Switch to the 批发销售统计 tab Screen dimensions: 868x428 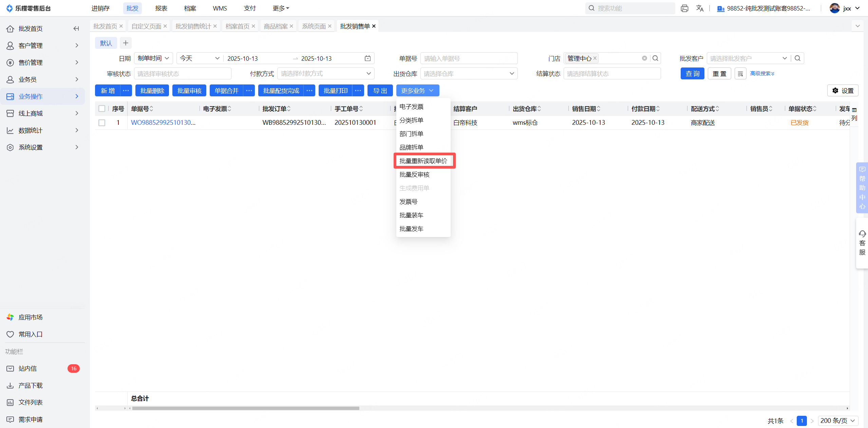(x=193, y=26)
